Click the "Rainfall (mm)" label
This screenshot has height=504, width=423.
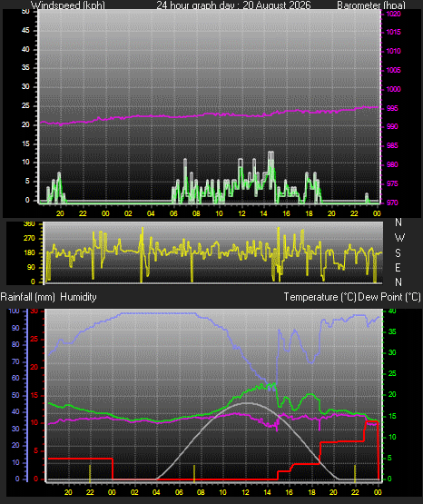(x=27, y=297)
